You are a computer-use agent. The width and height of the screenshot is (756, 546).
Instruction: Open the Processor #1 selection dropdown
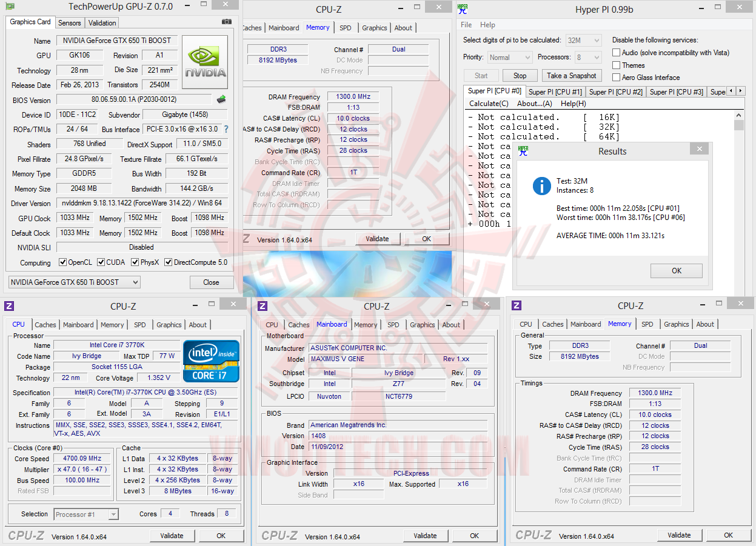[x=86, y=514]
